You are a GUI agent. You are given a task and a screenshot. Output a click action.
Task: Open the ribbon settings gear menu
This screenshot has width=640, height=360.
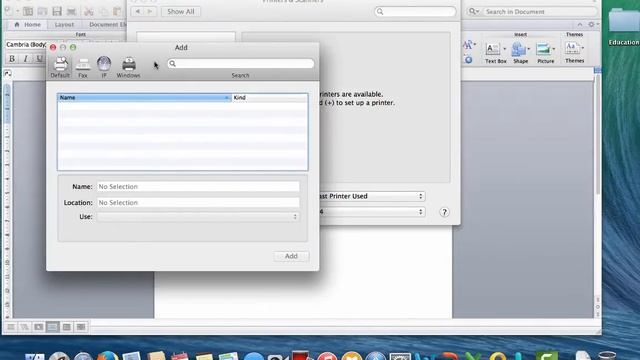[x=592, y=24]
